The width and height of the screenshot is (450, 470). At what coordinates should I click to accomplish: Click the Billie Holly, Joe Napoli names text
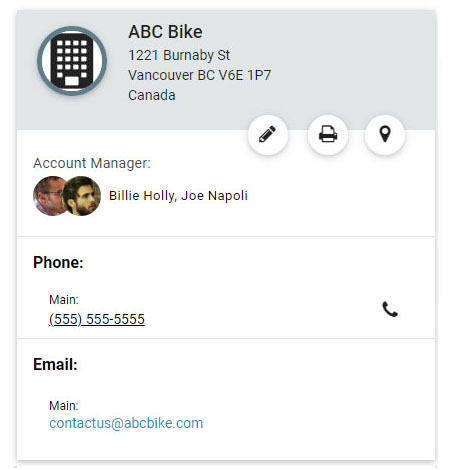click(x=178, y=196)
